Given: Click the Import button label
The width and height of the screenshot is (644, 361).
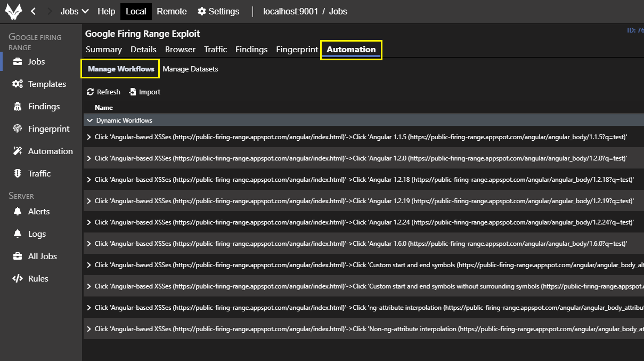Looking at the screenshot, I should pos(150,92).
